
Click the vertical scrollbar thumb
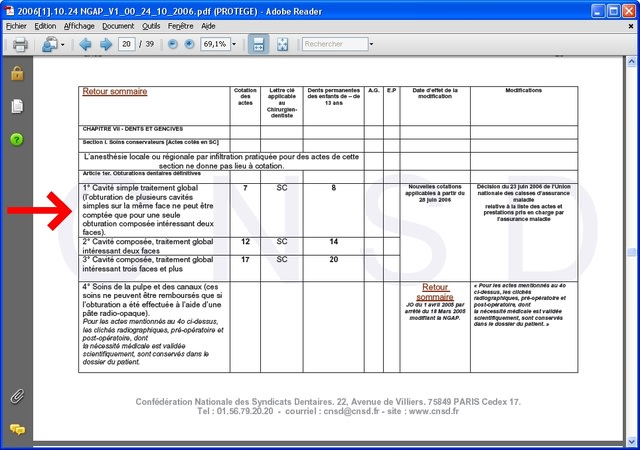pyautogui.click(x=631, y=252)
